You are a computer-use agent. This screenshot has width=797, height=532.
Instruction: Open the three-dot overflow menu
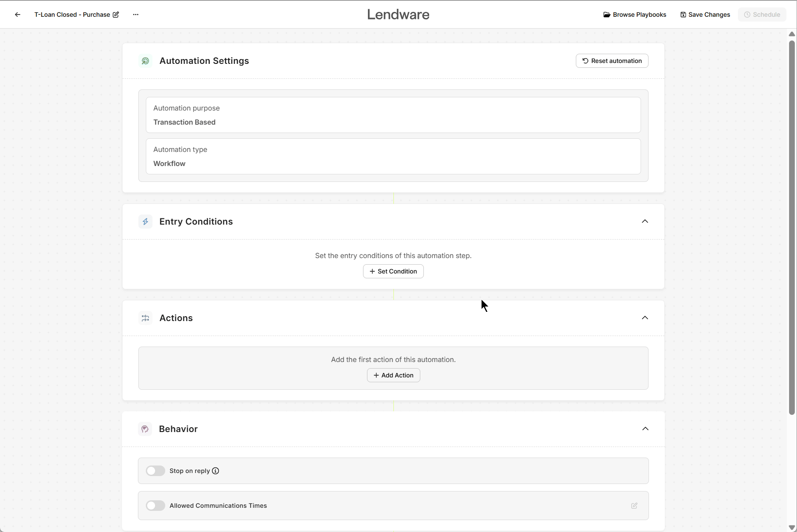(x=135, y=14)
